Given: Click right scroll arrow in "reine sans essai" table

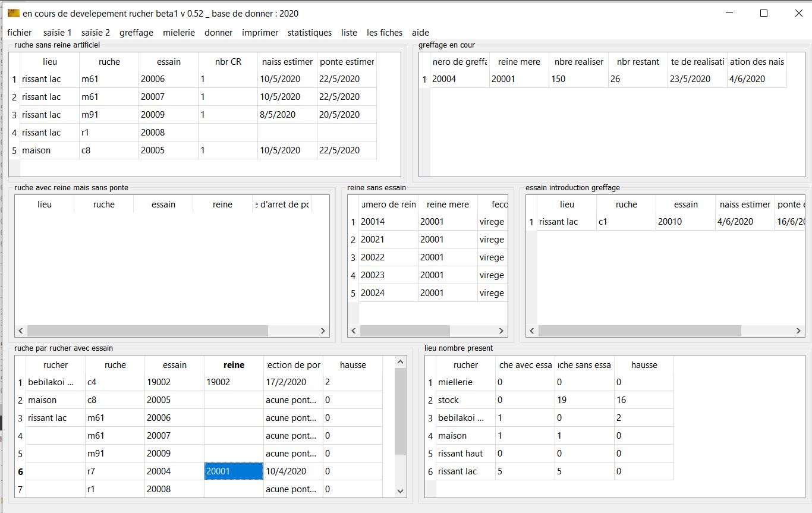Looking at the screenshot, I should [501, 331].
